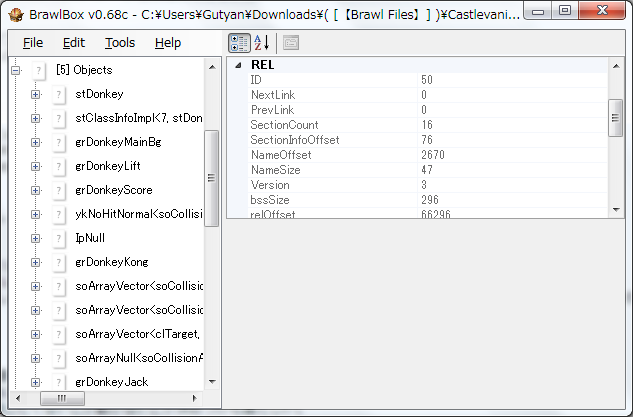Open the Tools menu
633x417 pixels.
120,43
